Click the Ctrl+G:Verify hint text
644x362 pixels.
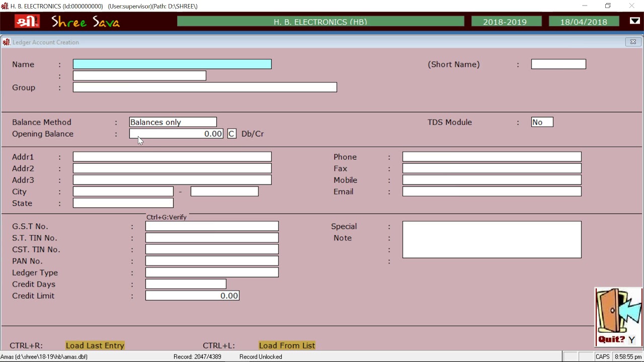tap(167, 217)
